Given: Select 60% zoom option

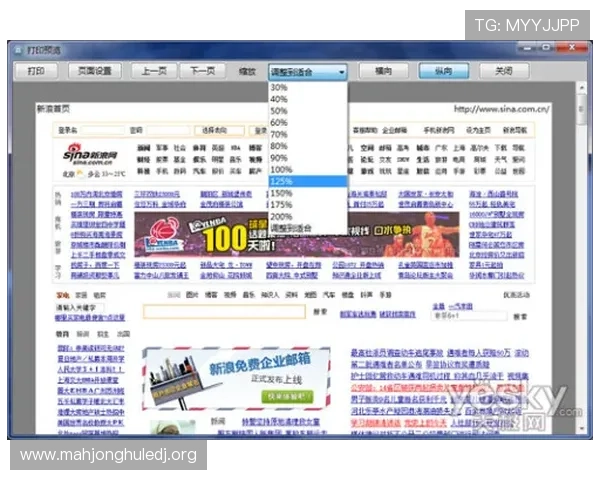Looking at the screenshot, I should 308,122.
